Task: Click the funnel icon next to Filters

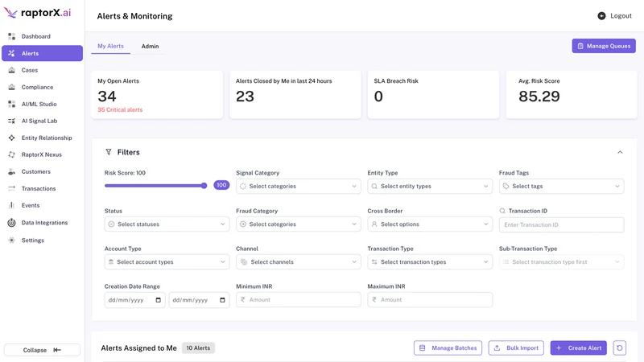Action: pyautogui.click(x=109, y=152)
